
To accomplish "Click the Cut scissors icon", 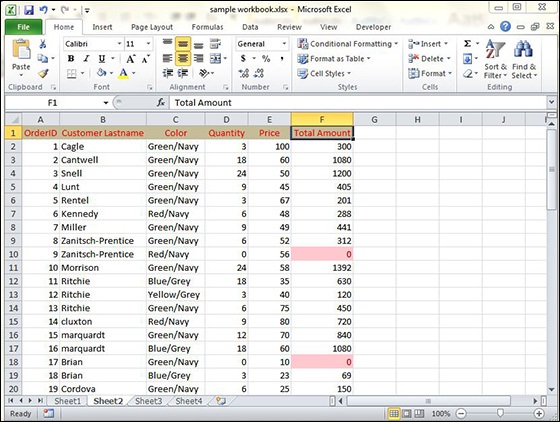I will 43,44.
